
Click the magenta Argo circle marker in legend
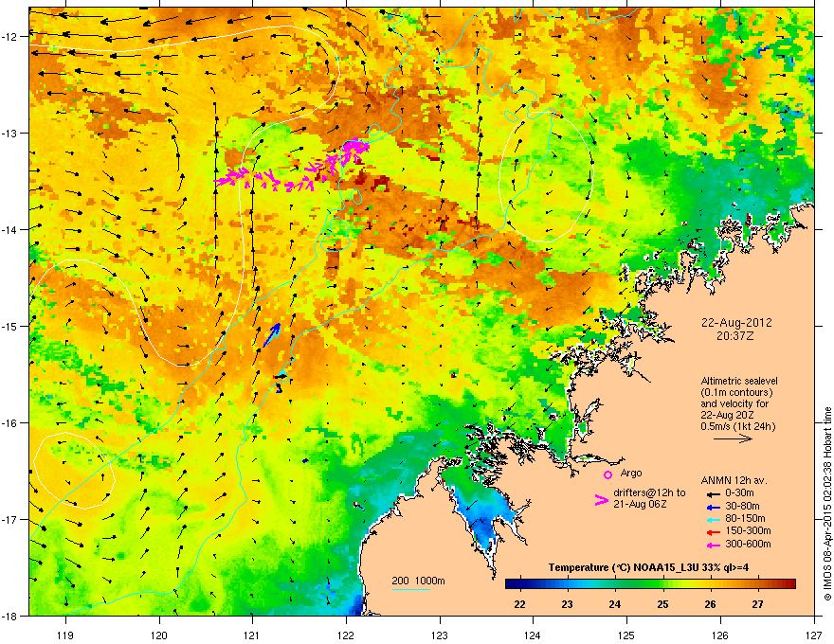click(607, 474)
